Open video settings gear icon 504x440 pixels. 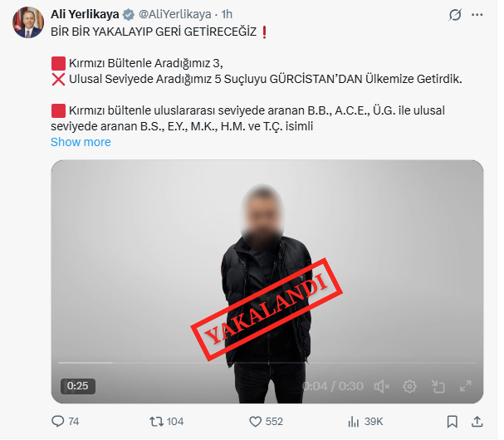tap(409, 386)
